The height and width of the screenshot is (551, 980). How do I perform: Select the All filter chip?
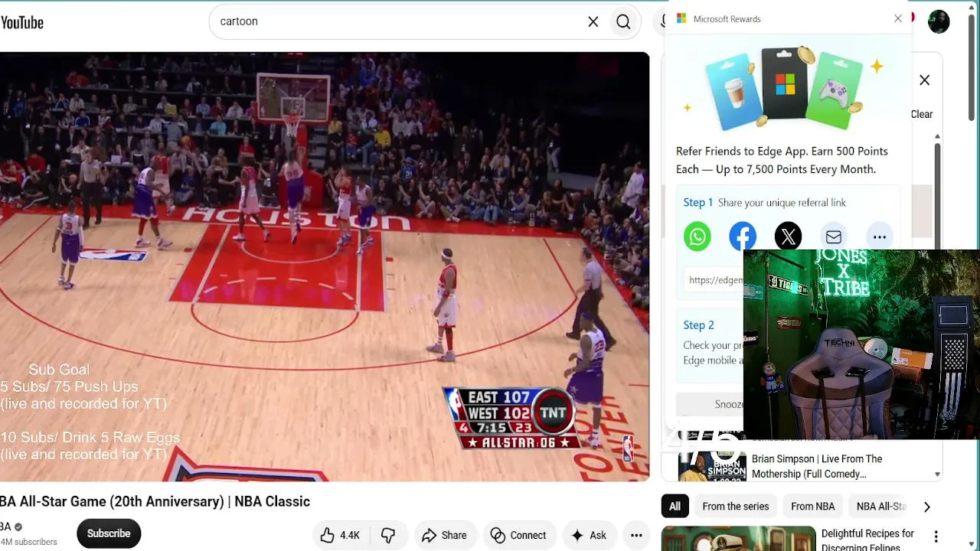(x=675, y=507)
